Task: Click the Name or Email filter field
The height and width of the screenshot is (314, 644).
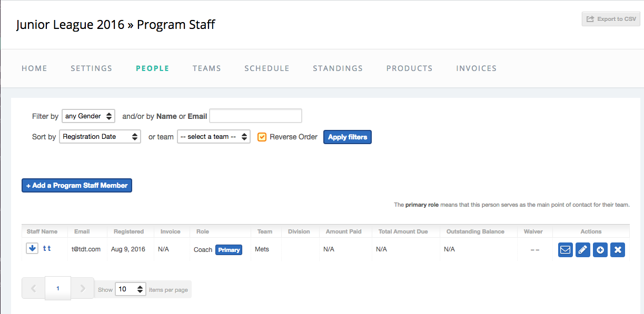Action: [255, 116]
